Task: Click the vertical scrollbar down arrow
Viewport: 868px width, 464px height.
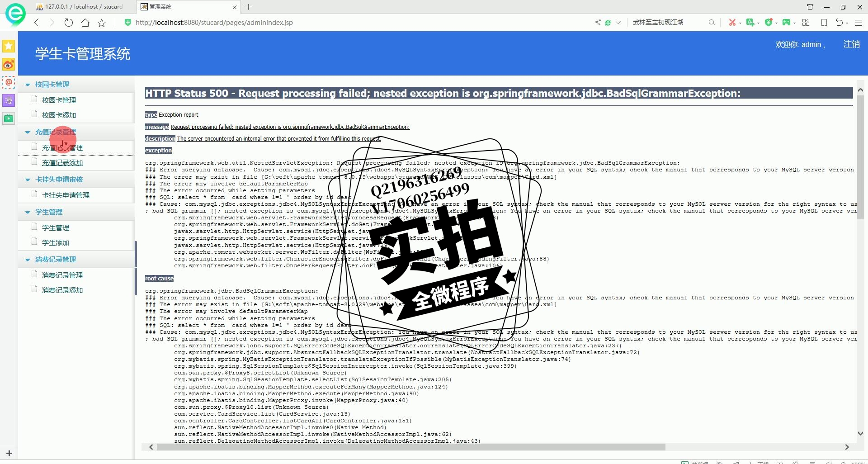Action: (860, 433)
